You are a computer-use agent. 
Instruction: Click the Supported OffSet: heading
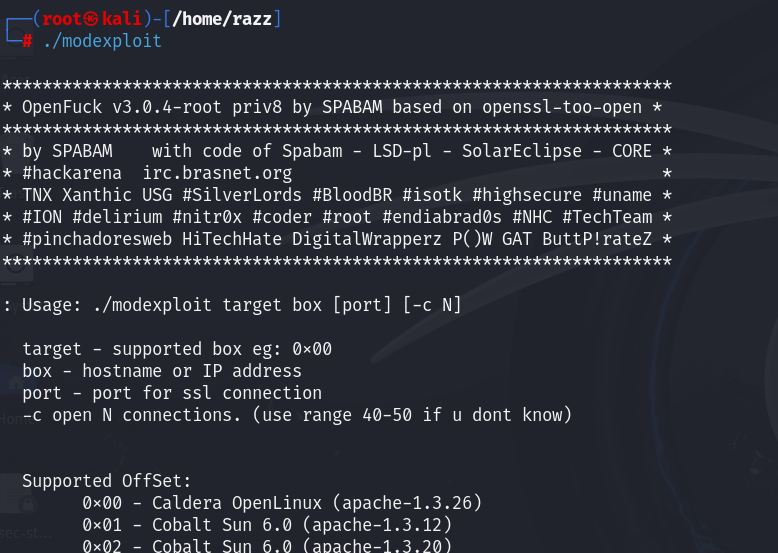click(107, 481)
